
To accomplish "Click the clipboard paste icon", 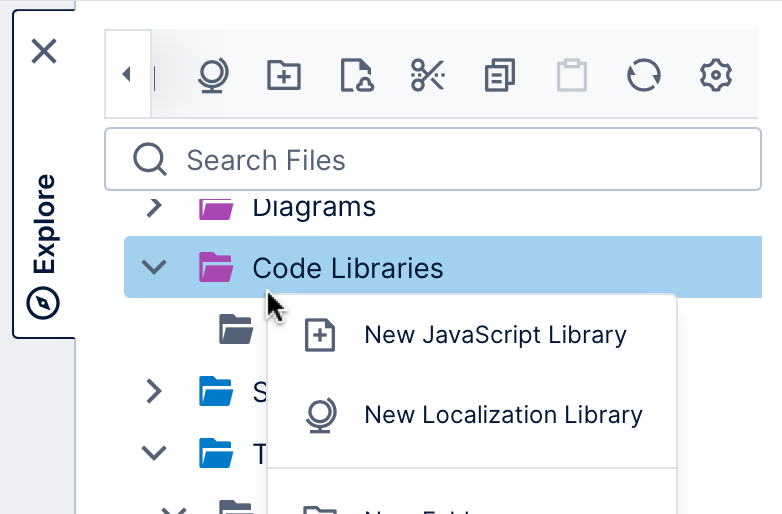I will 572,76.
